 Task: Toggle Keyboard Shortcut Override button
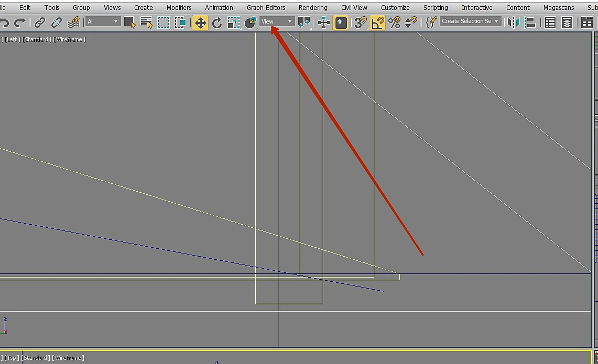click(x=341, y=23)
